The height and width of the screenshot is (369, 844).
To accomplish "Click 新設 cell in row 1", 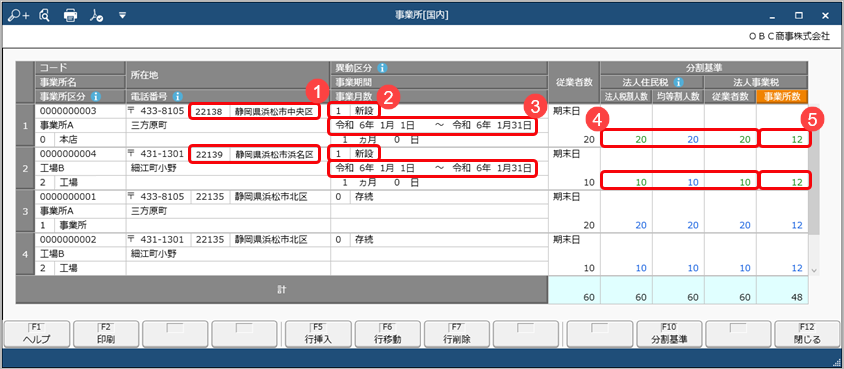I will tap(364, 111).
